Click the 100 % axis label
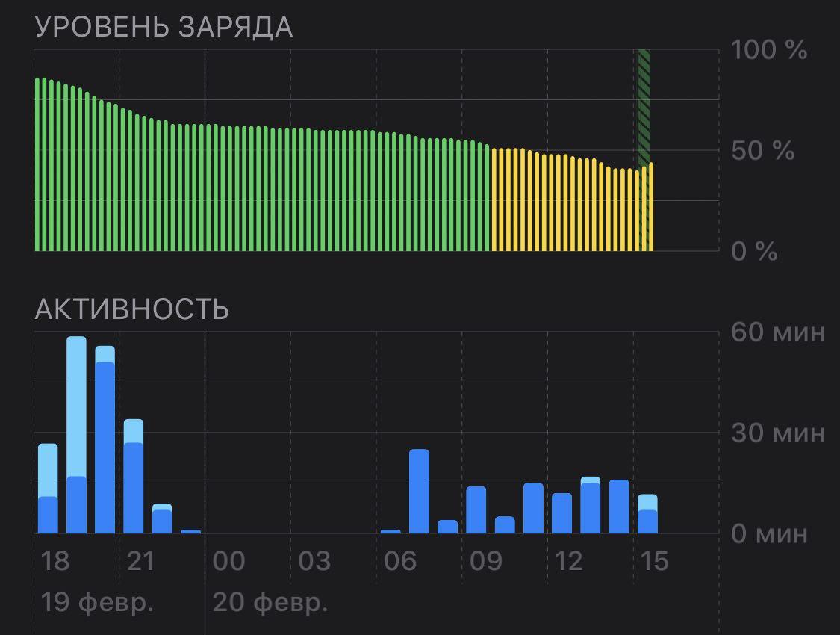 point(769,50)
